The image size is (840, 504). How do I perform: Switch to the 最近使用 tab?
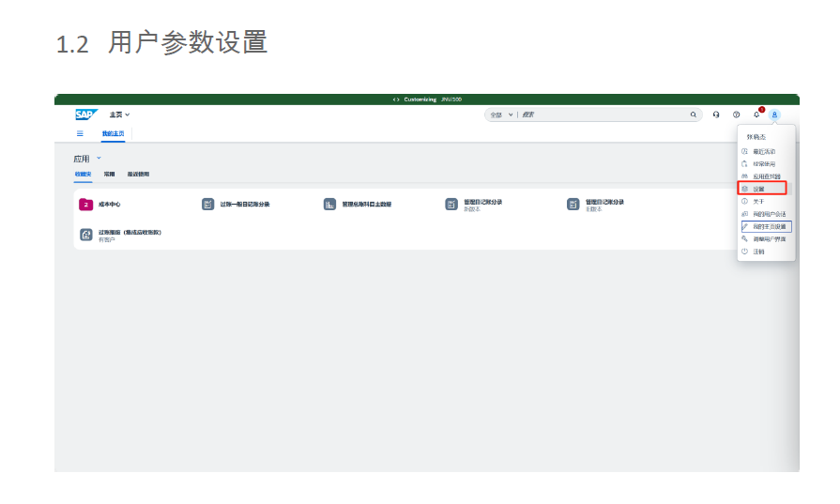point(138,175)
